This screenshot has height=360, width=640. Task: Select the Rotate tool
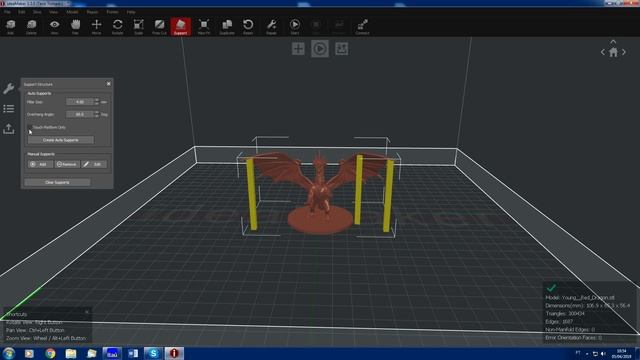[x=118, y=27]
